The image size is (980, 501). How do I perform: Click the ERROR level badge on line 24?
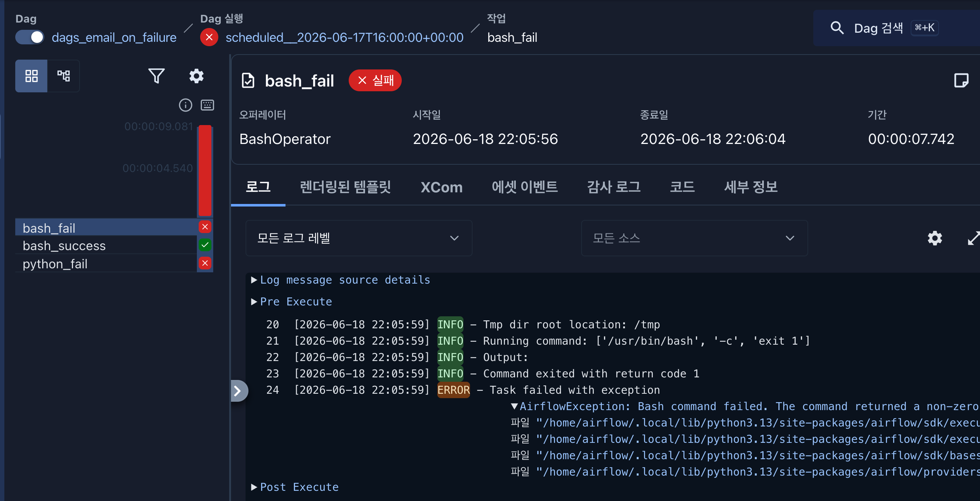point(453,390)
